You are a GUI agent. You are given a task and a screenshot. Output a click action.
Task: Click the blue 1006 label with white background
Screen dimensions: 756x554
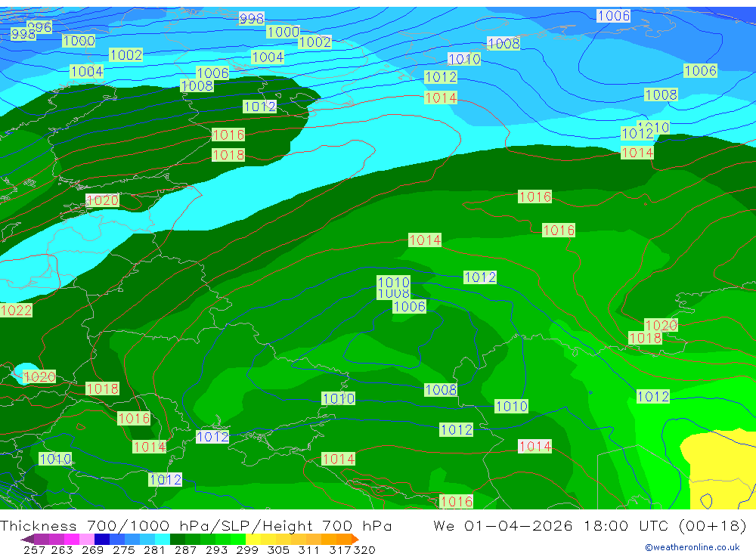coord(613,16)
